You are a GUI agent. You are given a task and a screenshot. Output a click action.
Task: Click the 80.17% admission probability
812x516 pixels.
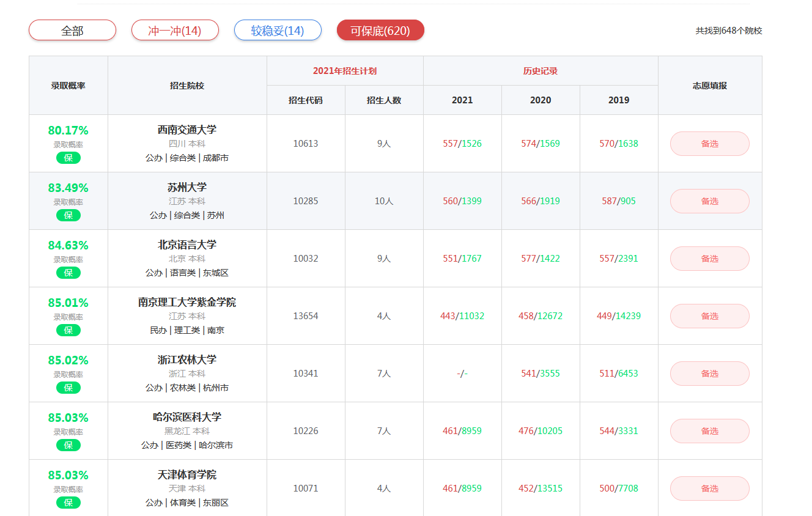68,130
